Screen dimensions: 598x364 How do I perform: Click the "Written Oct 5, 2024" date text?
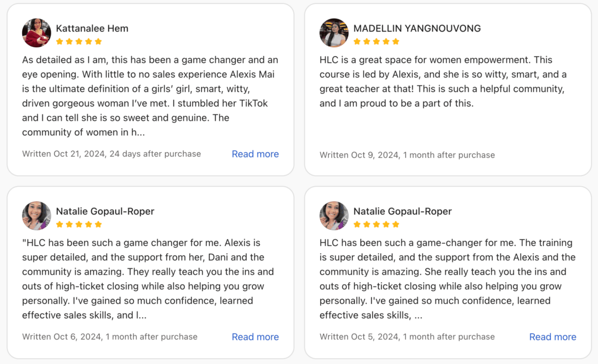click(x=407, y=337)
